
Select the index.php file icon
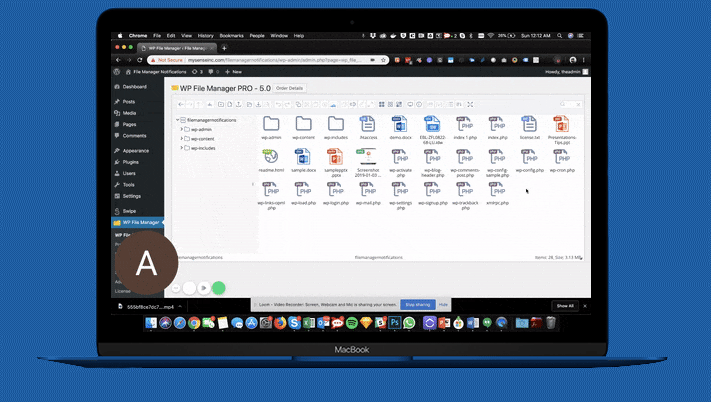coord(497,123)
